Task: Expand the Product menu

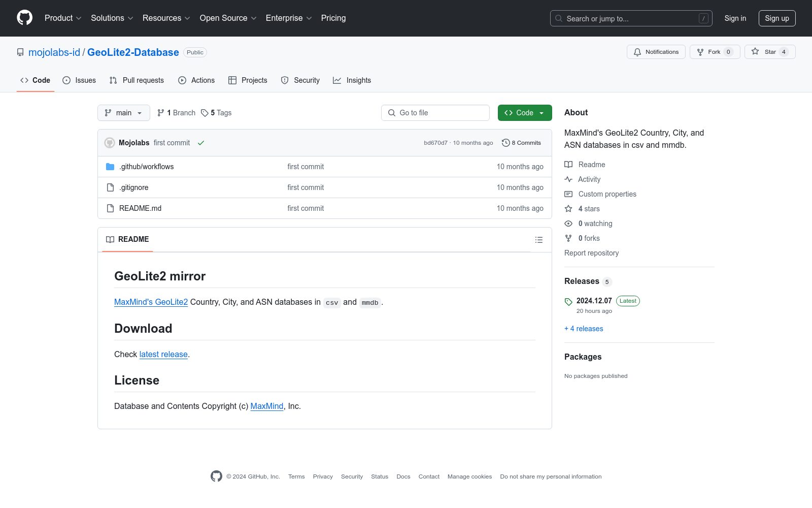Action: (x=63, y=18)
